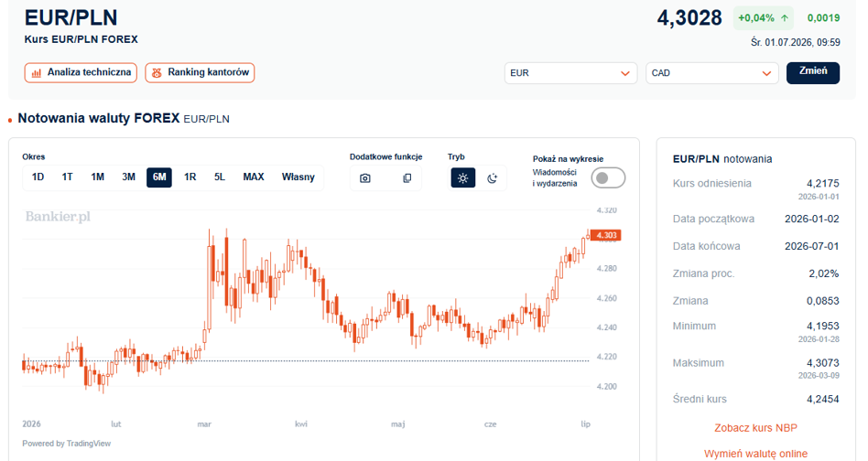
Task: Select the Własny custom period option
Action: click(298, 177)
